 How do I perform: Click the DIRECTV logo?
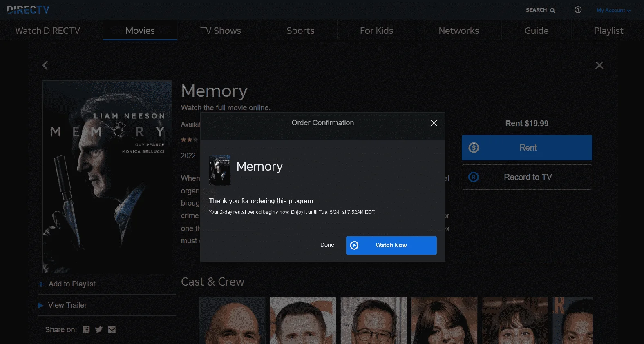(28, 10)
